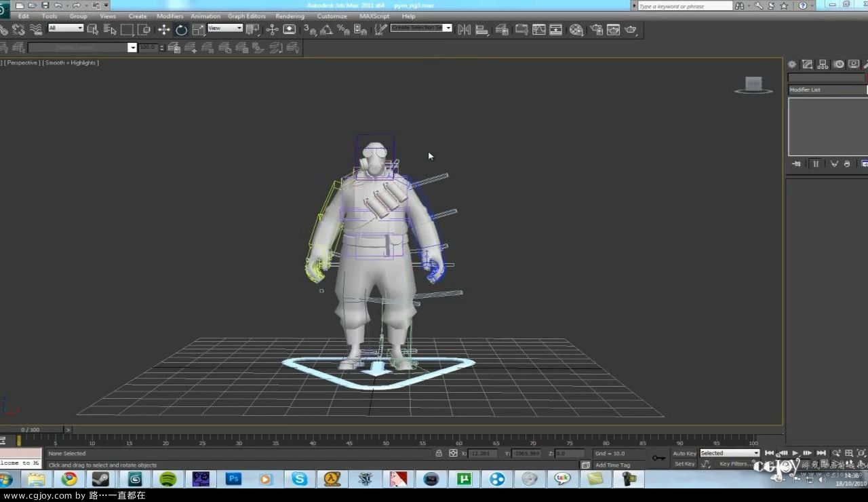Viewport: 868px width, 502px height.
Task: Click the X coordinate field
Action: tap(483, 453)
